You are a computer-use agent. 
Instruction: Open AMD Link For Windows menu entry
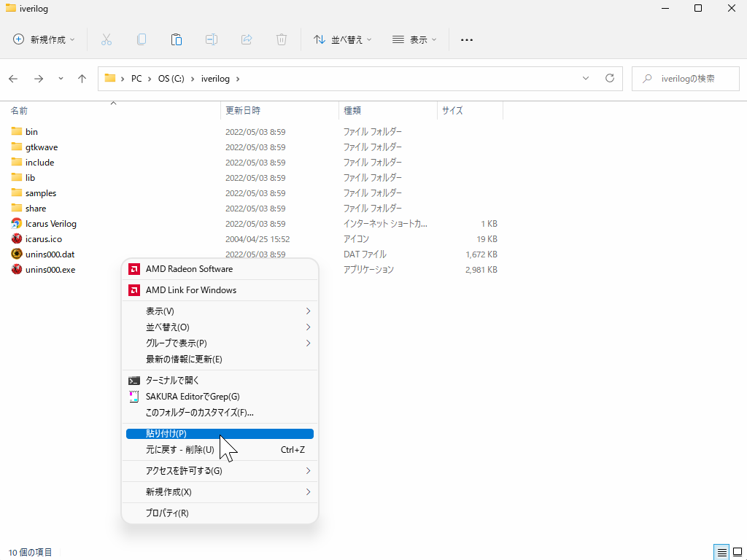pos(220,290)
